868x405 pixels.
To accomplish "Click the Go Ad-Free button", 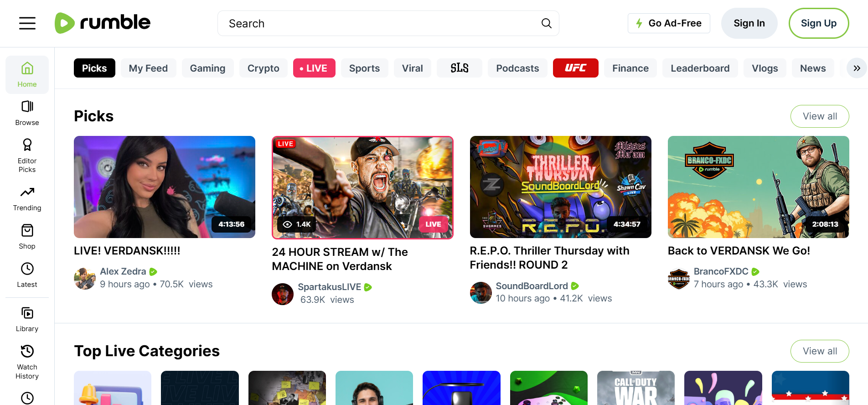I will tap(669, 23).
